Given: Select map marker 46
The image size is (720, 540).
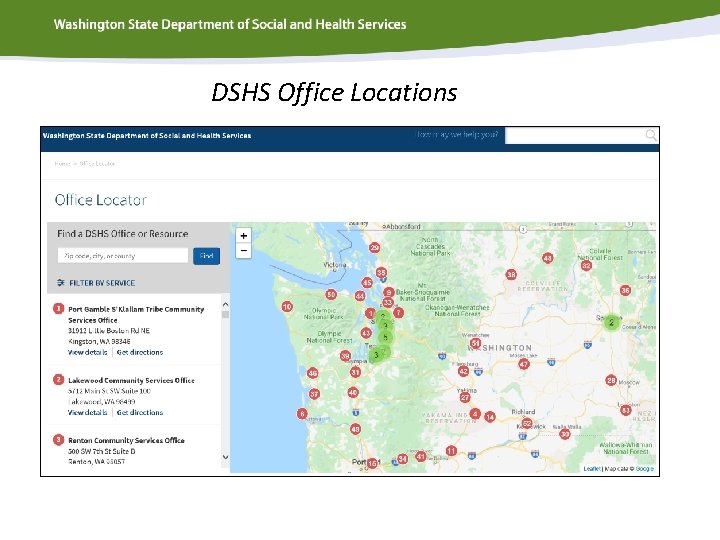Looking at the screenshot, I should coord(313,373).
